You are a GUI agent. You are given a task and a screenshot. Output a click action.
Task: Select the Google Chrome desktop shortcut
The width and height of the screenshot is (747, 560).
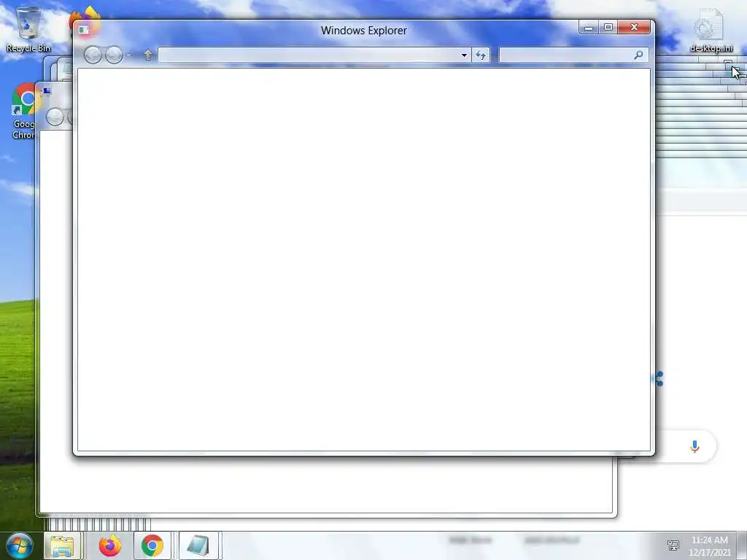pos(23,112)
